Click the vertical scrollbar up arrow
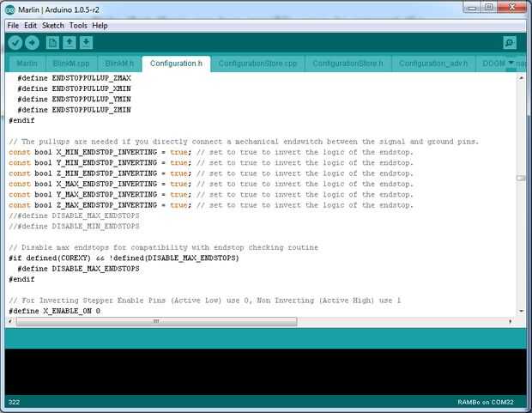This screenshot has width=532, height=413. point(521,78)
